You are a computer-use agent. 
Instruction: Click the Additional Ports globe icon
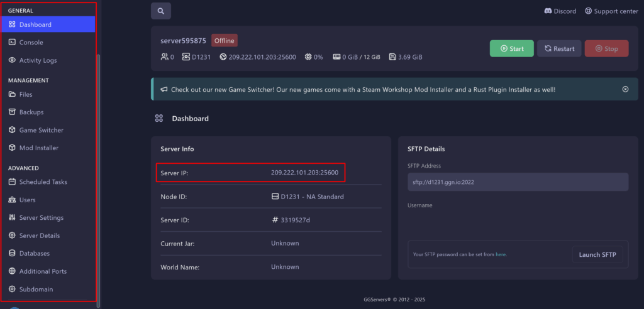13,271
